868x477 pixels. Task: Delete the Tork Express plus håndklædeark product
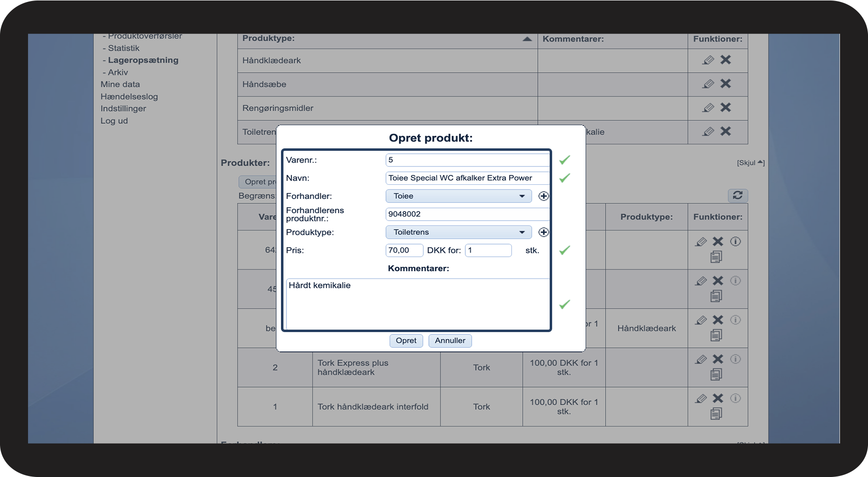718,359
